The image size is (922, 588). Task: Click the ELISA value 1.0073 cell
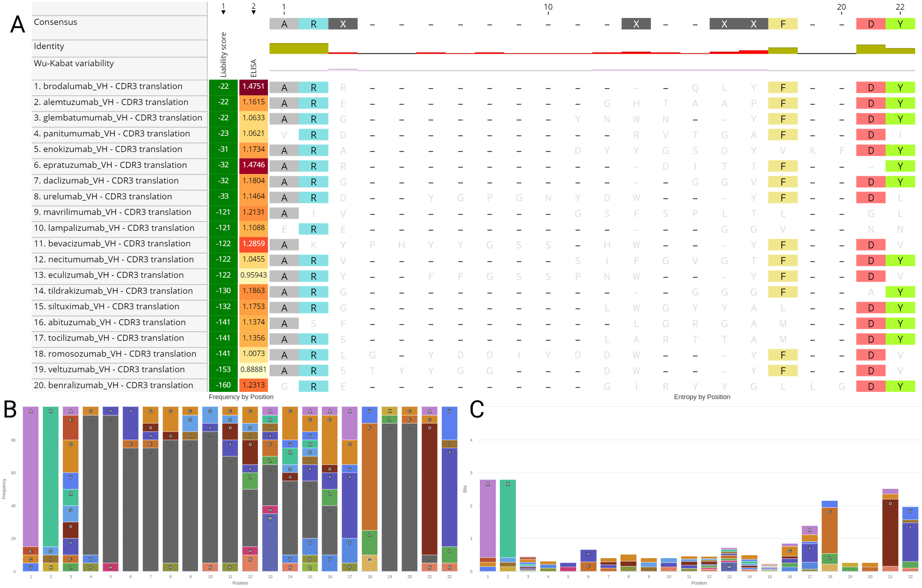254,354
